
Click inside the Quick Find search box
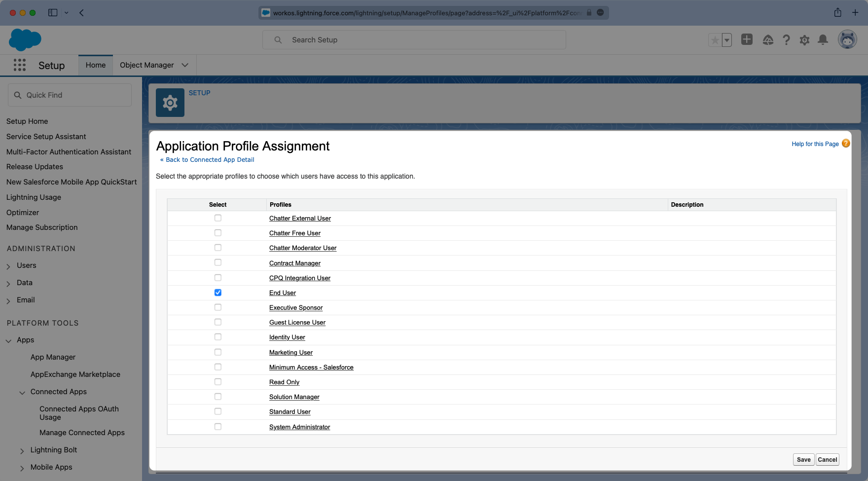click(70, 95)
